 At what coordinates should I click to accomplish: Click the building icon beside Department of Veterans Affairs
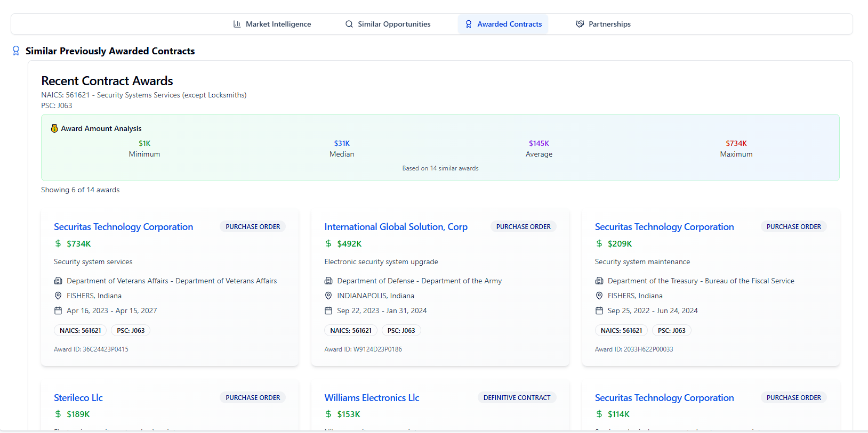pyautogui.click(x=58, y=281)
